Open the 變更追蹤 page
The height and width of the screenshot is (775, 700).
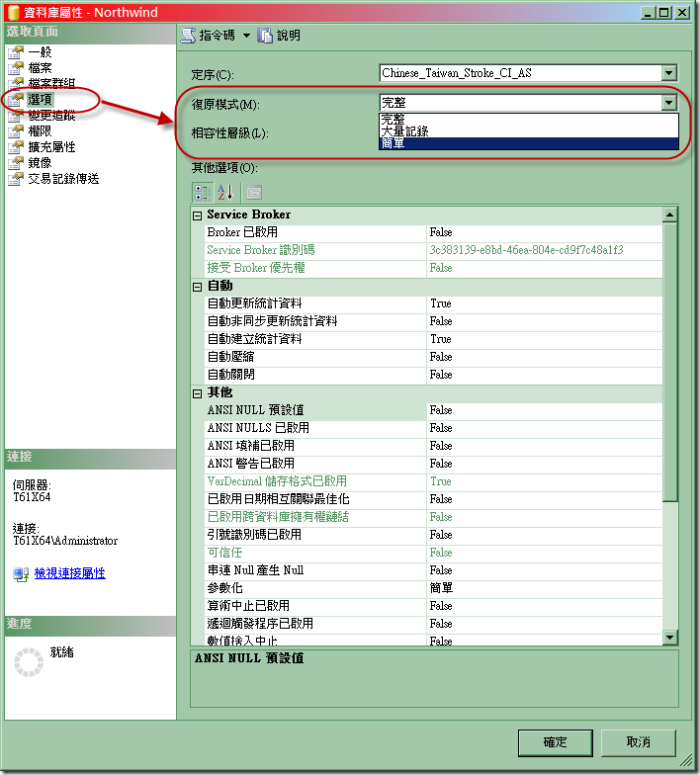pos(51,115)
